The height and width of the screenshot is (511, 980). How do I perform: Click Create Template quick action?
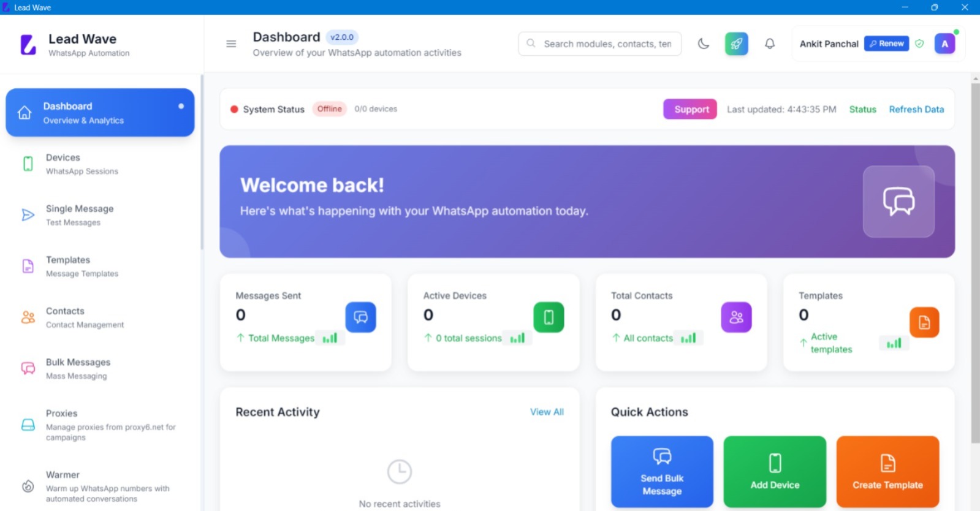(887, 472)
